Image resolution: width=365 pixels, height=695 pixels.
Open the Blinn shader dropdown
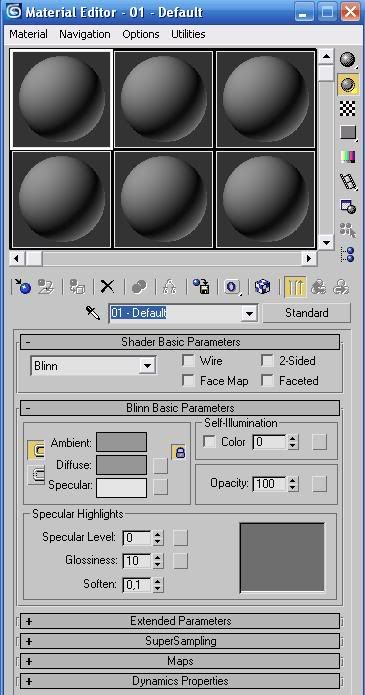pyautogui.click(x=93, y=366)
